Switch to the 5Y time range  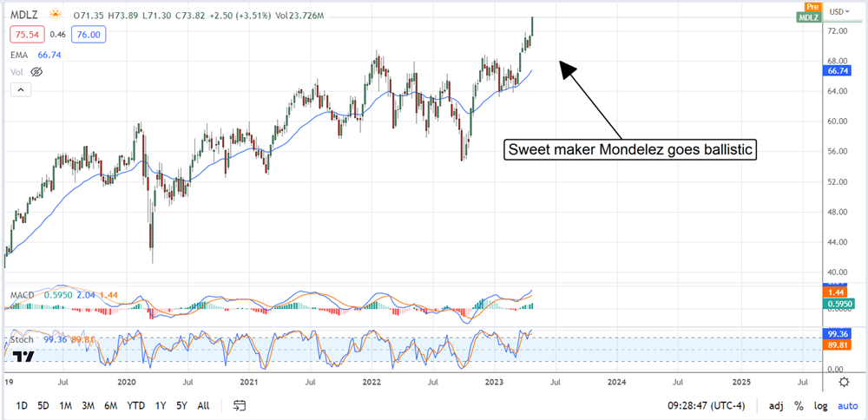pos(181,405)
